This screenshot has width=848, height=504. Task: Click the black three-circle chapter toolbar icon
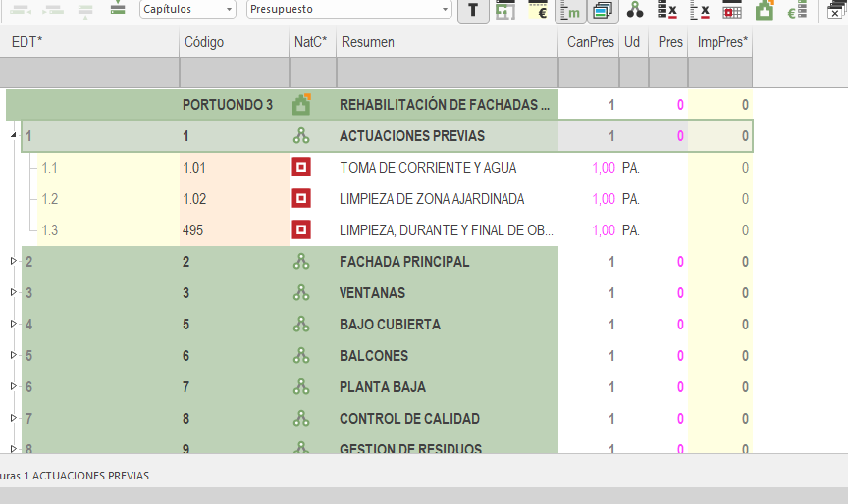click(635, 10)
